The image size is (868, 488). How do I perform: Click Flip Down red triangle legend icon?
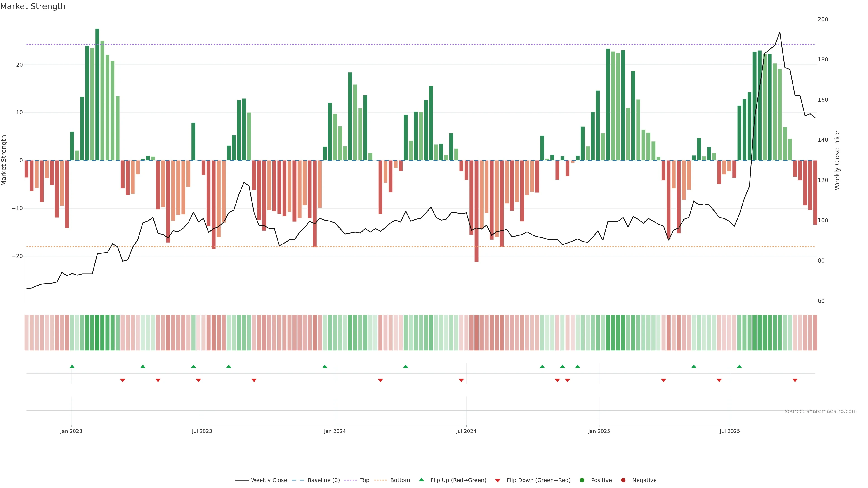[498, 480]
